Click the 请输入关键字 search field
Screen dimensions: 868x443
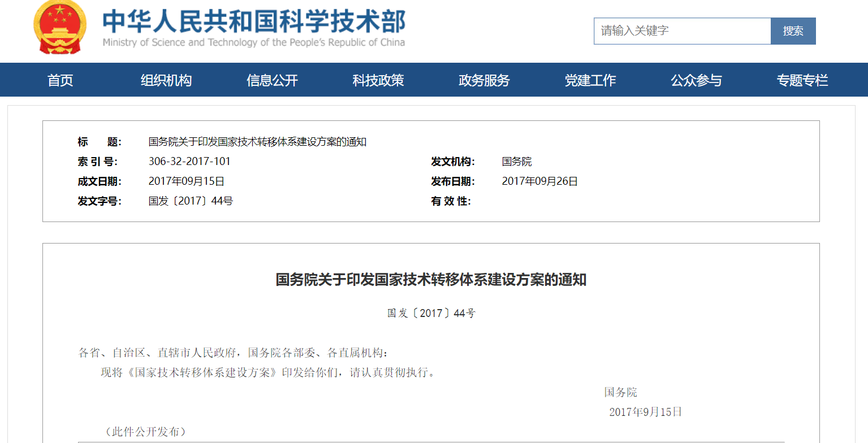[x=682, y=31]
